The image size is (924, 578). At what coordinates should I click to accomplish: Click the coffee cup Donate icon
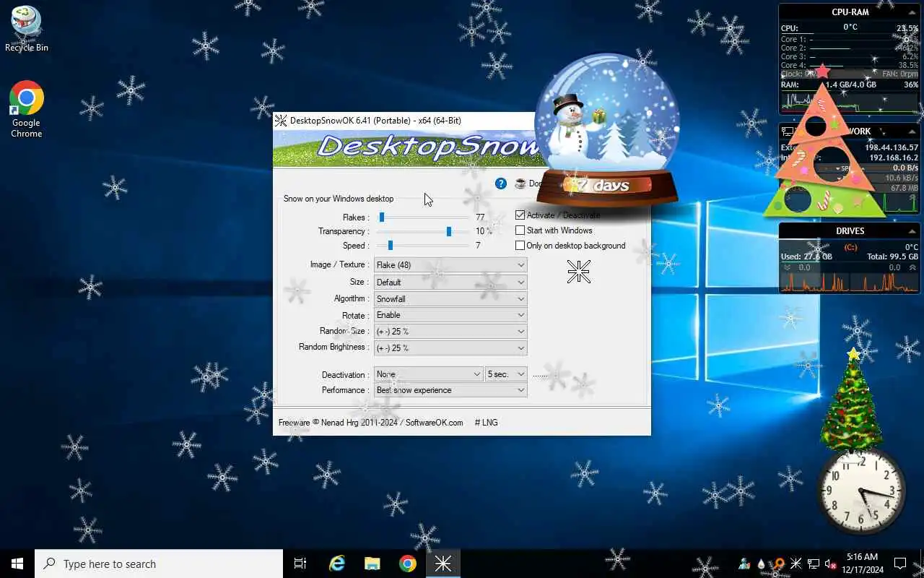[x=520, y=184]
